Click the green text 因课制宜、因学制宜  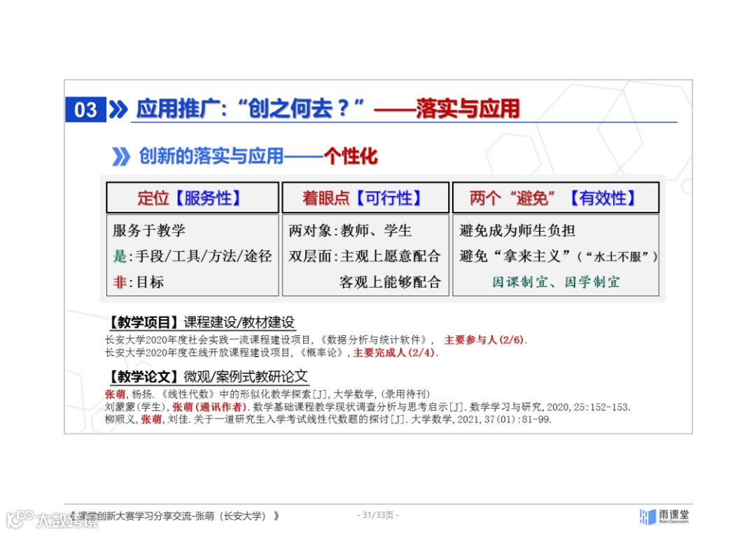tap(556, 282)
